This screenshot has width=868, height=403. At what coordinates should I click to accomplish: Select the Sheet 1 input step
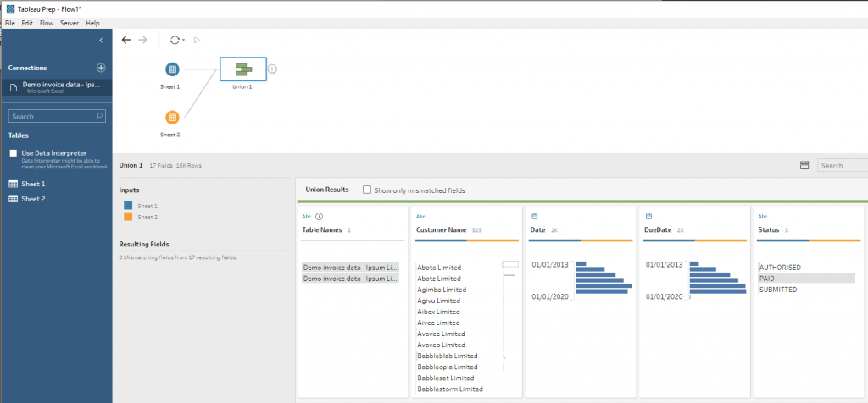172,69
